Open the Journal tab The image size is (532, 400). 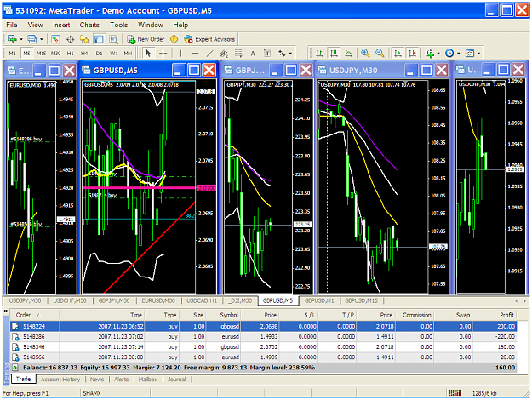tap(177, 380)
